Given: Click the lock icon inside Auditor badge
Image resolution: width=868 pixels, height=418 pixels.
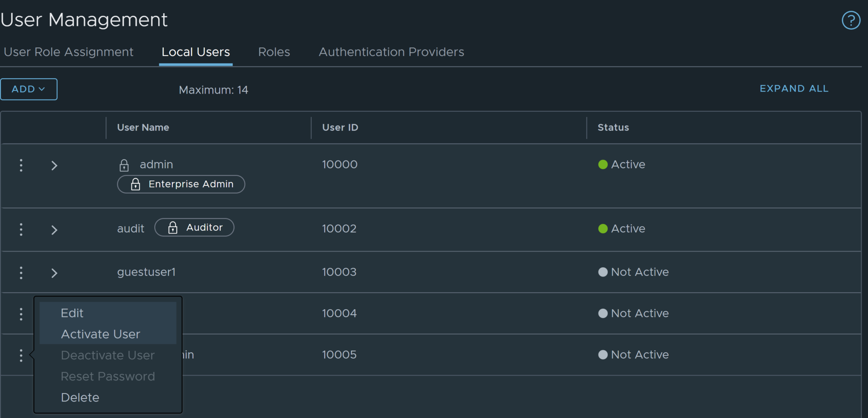Looking at the screenshot, I should point(173,227).
